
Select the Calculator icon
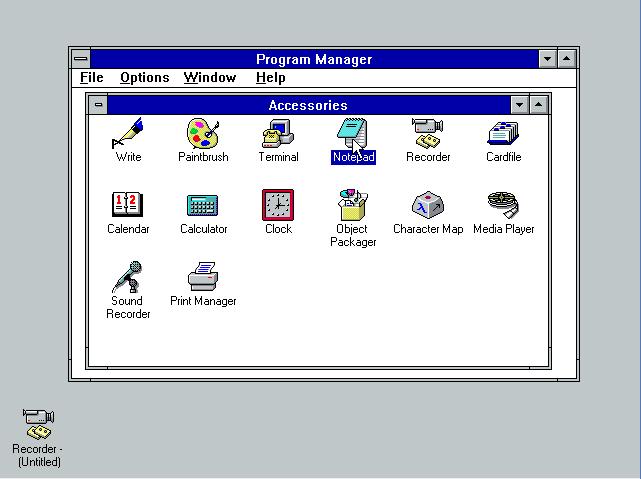203,205
